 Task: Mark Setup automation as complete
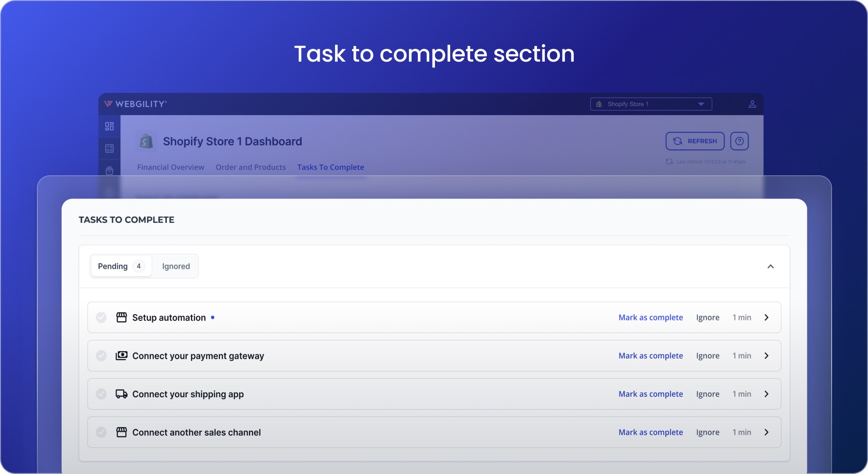(x=651, y=317)
